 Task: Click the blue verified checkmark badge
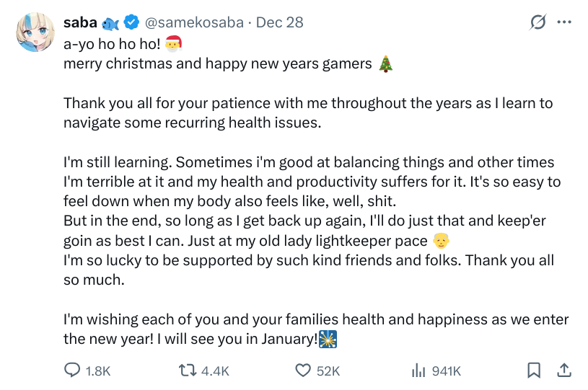click(131, 22)
